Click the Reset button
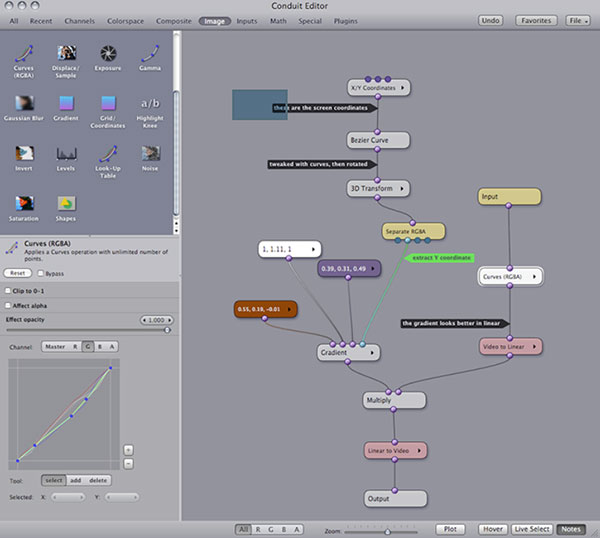This screenshot has width=600, height=538. coord(18,273)
